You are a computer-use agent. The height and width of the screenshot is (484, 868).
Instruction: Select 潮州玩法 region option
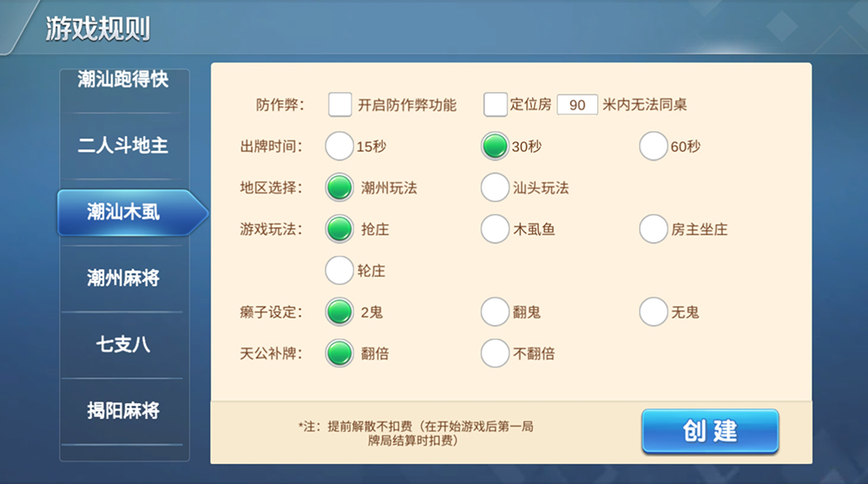point(339,187)
